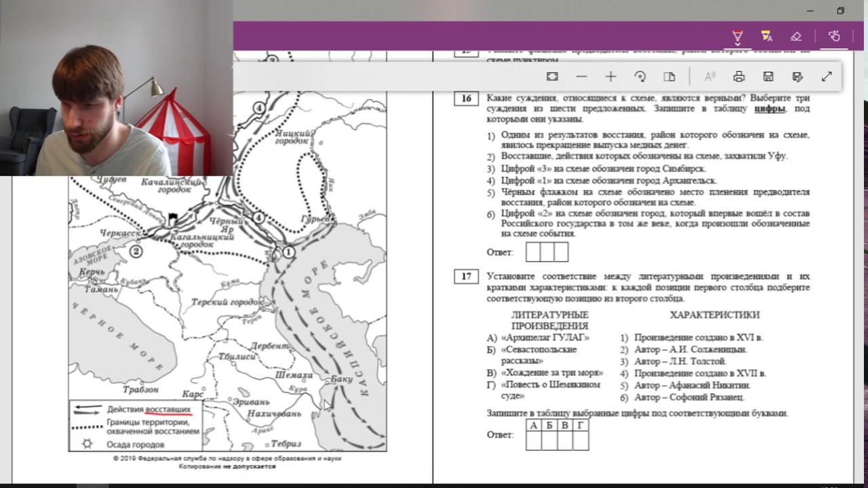868x488 pixels.
Task: Save the PDF document
Action: click(768, 77)
